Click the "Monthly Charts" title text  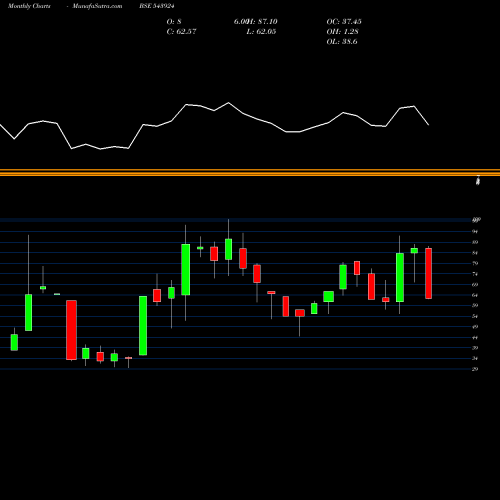(x=29, y=6)
